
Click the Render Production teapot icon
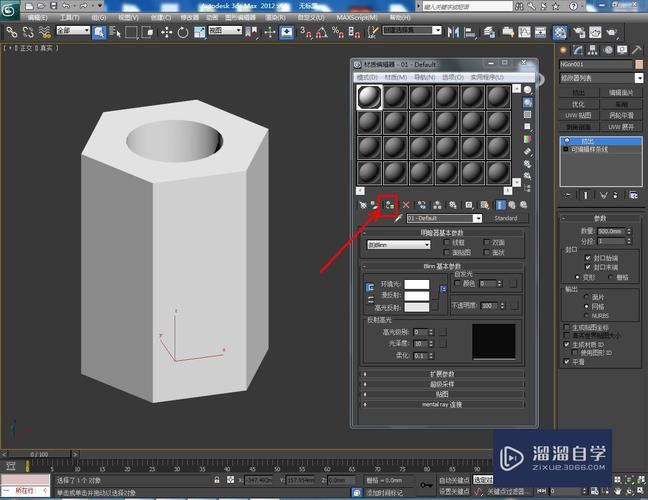[612, 32]
